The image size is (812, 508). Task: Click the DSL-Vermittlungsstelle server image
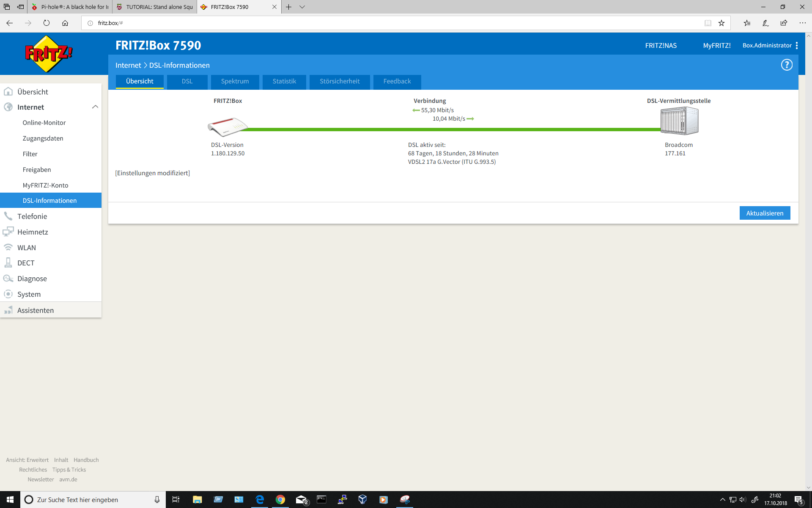coord(679,121)
